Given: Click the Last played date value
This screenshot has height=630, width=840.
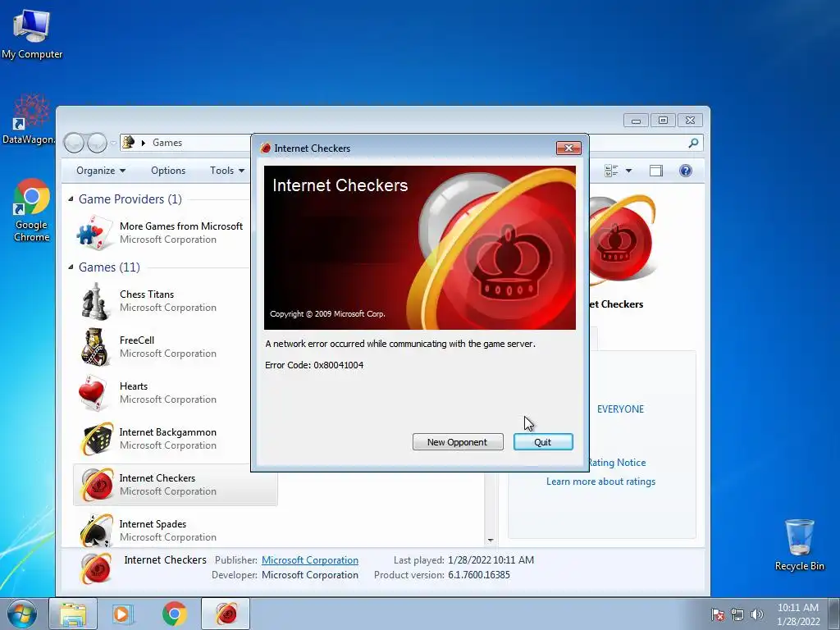Looking at the screenshot, I should (491, 559).
